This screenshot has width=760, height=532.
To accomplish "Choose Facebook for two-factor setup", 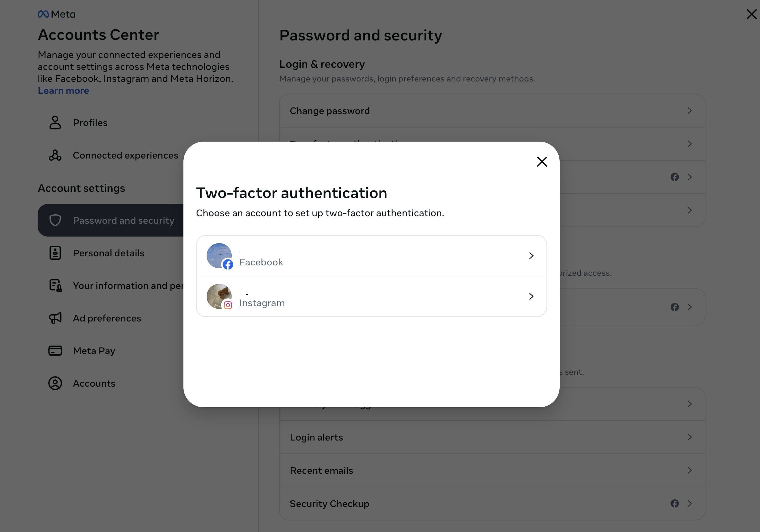I will coord(372,256).
